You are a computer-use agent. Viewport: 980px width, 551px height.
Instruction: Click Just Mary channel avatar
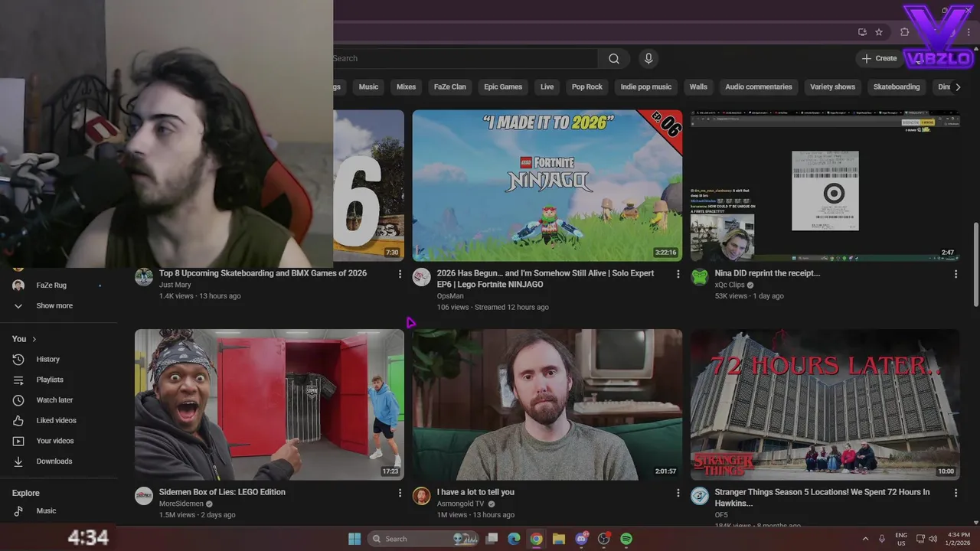tap(144, 277)
